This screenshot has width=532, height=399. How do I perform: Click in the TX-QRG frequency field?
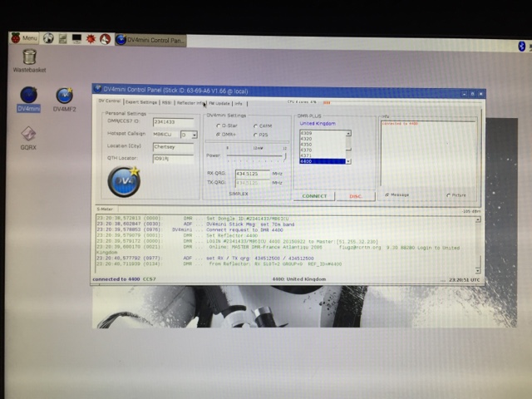[253, 183]
